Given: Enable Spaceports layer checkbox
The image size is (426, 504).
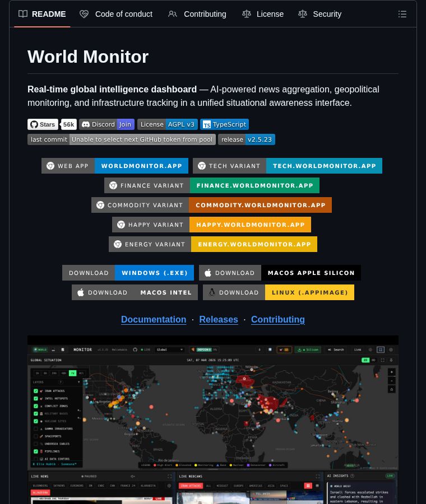Looking at the screenshot, I should coord(36,436).
